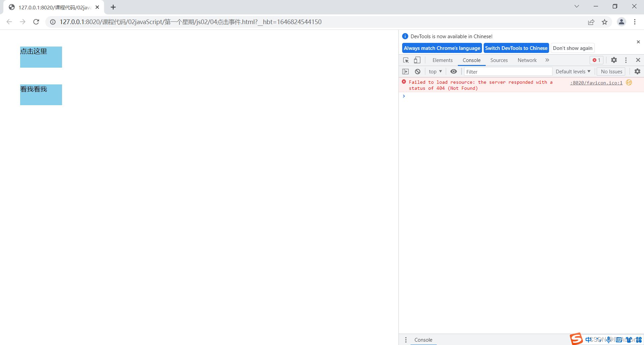644x345 pixels.
Task: Open DevTools settings gear
Action: pos(614,60)
